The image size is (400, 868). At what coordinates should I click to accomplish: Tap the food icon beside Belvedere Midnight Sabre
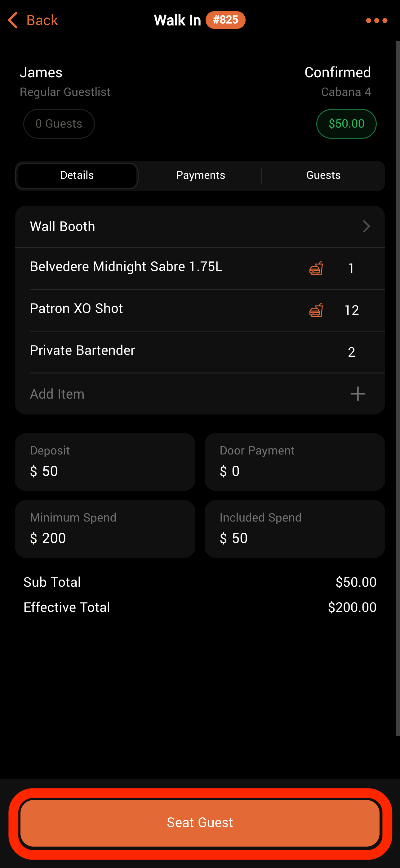pyautogui.click(x=316, y=268)
